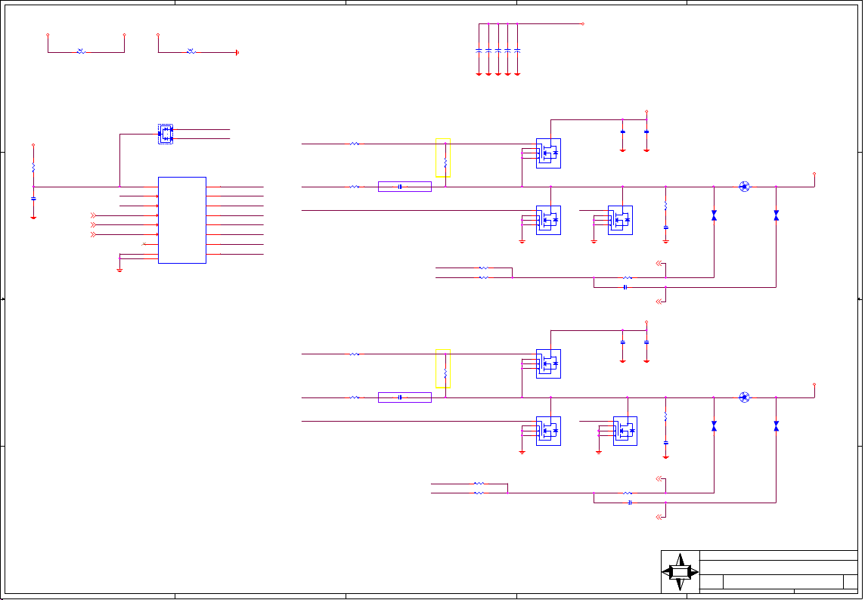Select the lower circuit's vertical snubber resistor
The height and width of the screenshot is (600, 868).
665,416
